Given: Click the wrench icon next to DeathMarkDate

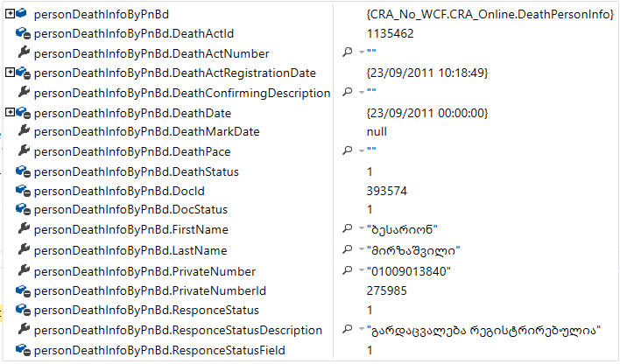Looking at the screenshot, I should coord(23,132).
